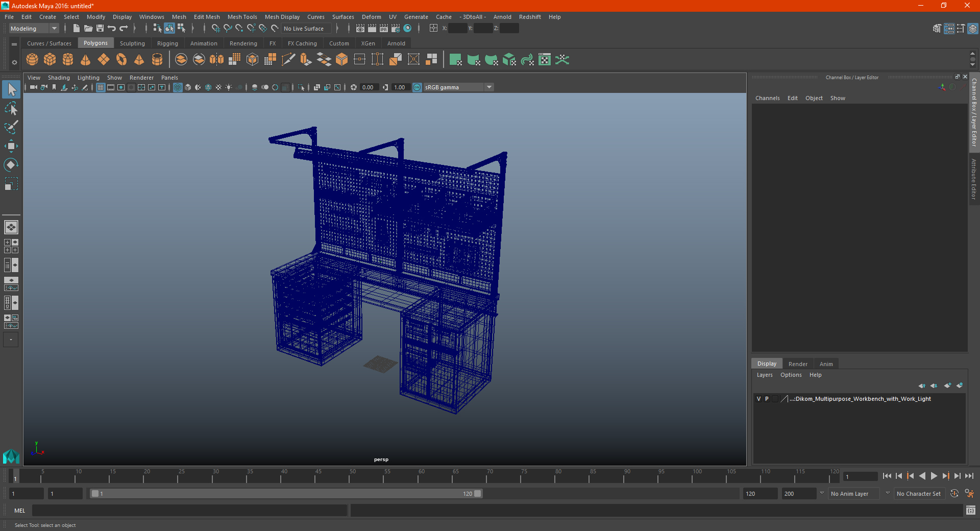980x531 pixels.
Task: Click the range slider bar
Action: pos(286,494)
